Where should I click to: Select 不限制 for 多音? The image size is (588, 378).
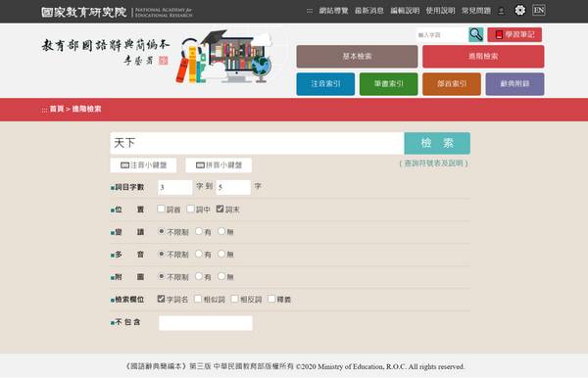[162, 254]
